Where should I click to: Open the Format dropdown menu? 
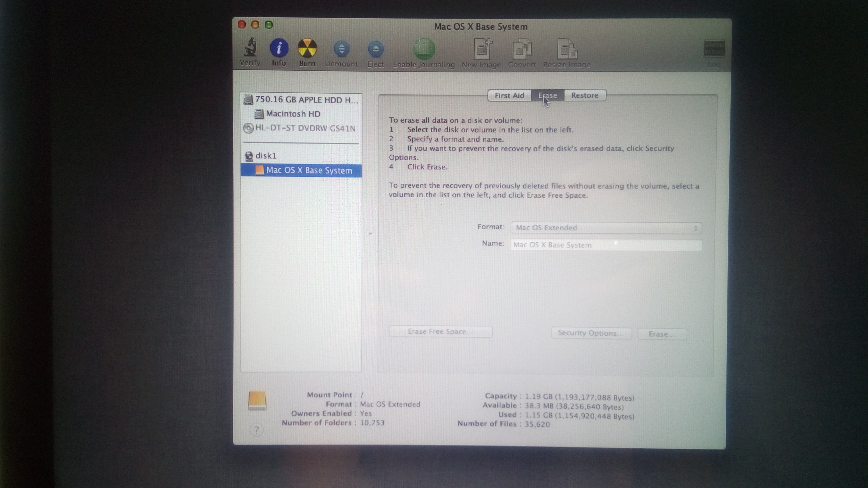point(606,228)
